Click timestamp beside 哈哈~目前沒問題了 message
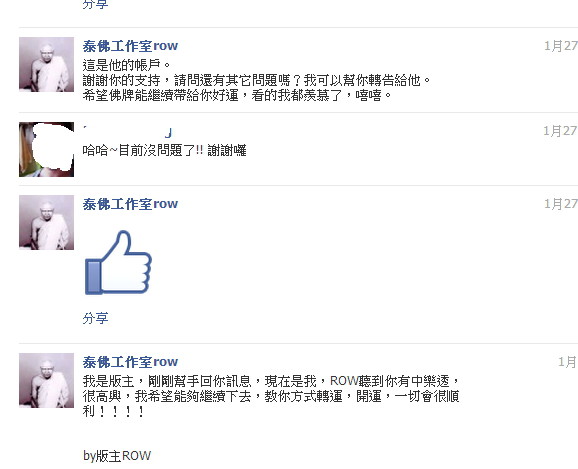Screen dimensions: 578x469 (x=560, y=131)
